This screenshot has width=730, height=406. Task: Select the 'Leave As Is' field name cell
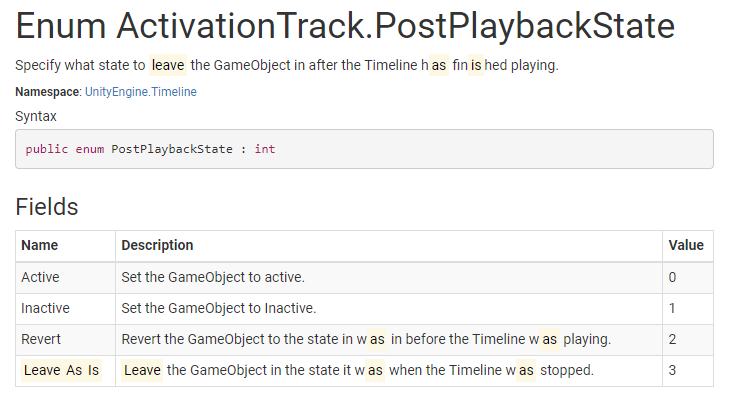(61, 370)
